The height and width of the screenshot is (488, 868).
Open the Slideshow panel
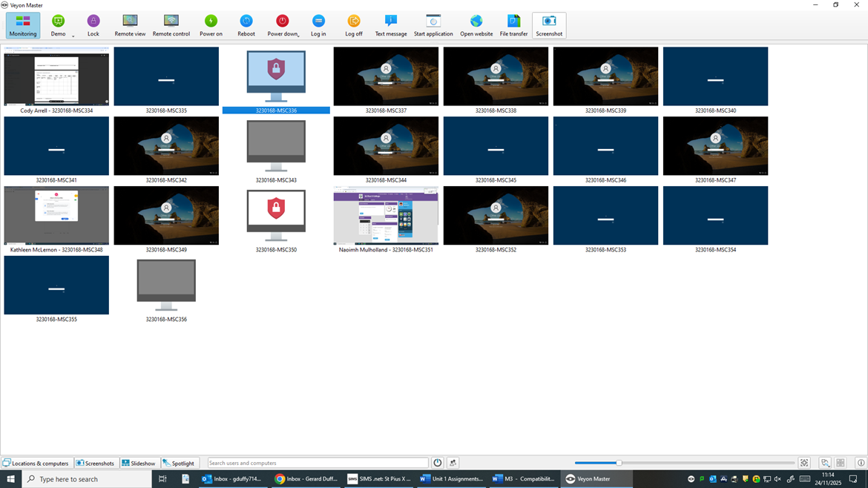pos(139,464)
